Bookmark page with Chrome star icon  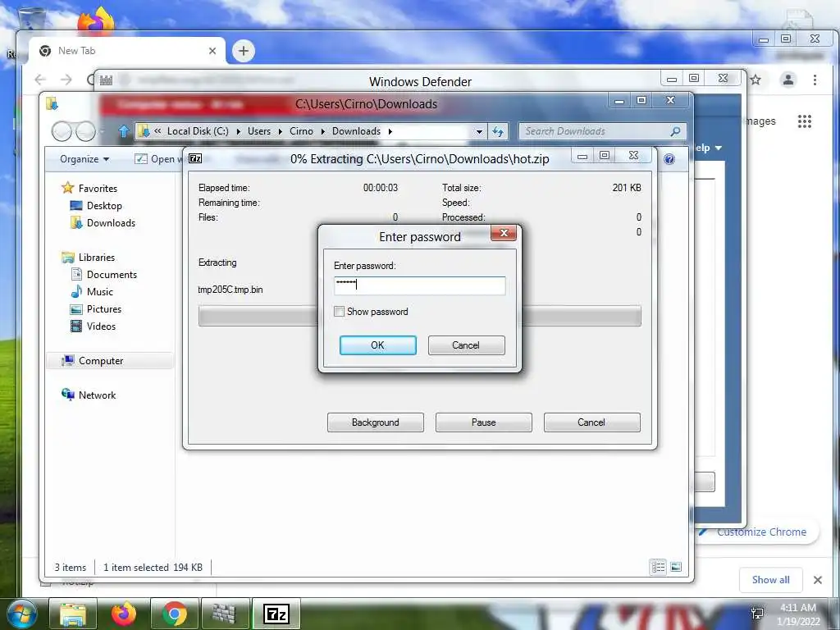click(756, 80)
